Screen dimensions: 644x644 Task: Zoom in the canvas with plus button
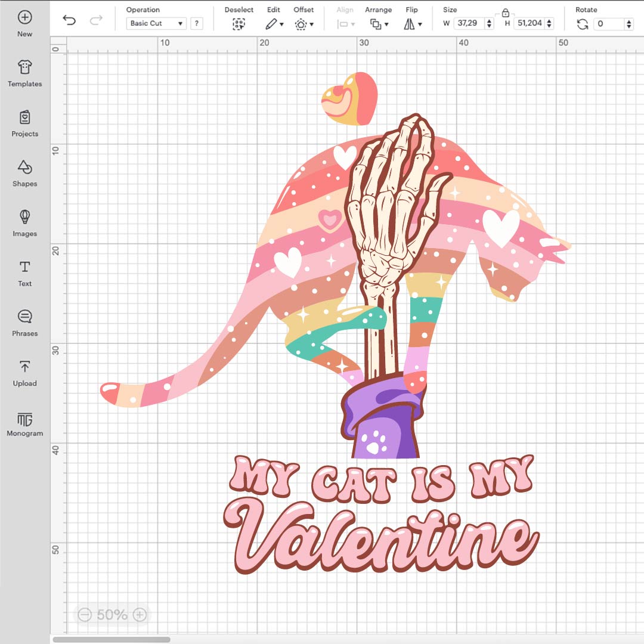pyautogui.click(x=140, y=614)
